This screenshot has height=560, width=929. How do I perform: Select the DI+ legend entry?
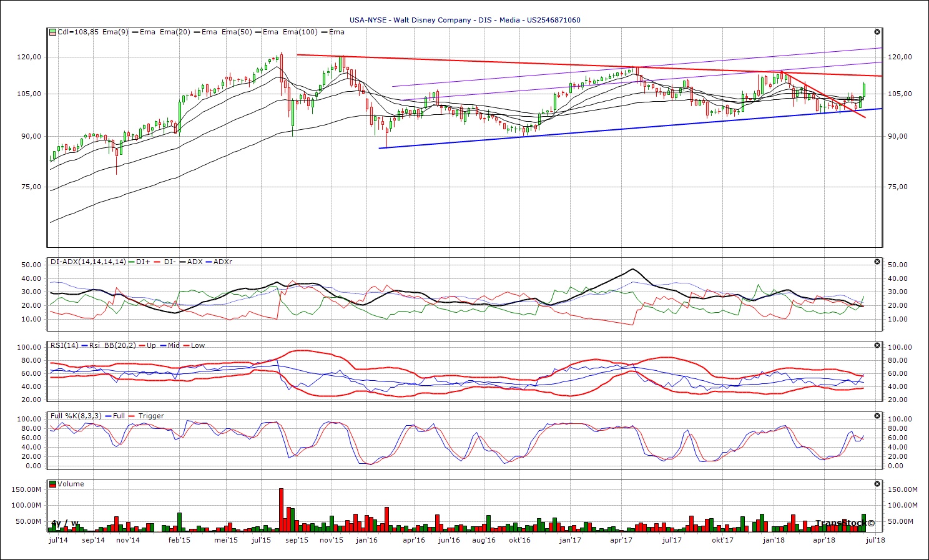point(139,262)
